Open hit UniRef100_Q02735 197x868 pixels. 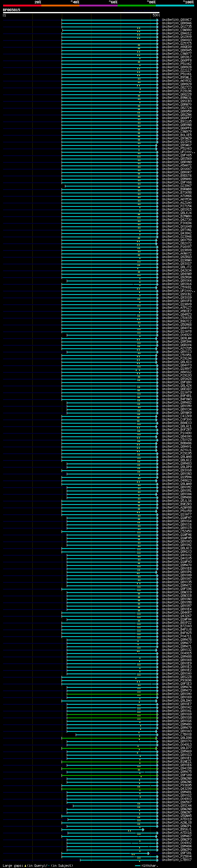[x=177, y=26]
